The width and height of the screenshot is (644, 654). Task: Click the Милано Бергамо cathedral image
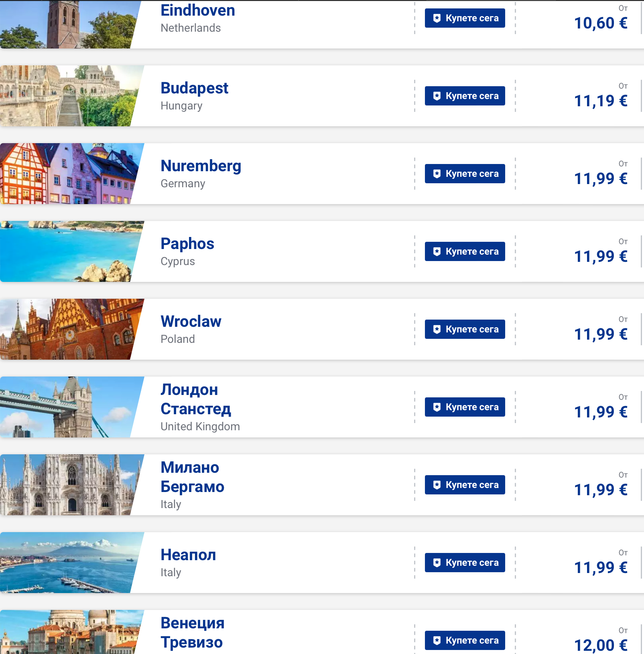(66, 485)
